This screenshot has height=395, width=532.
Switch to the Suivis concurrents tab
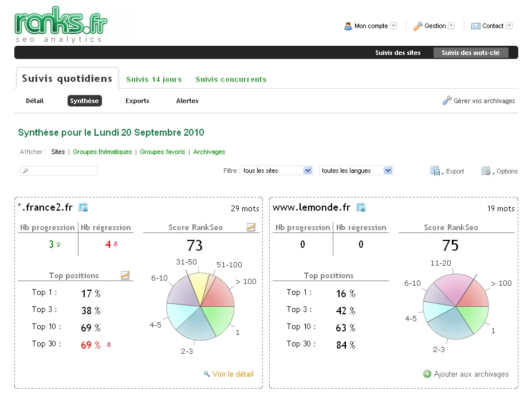231,80
